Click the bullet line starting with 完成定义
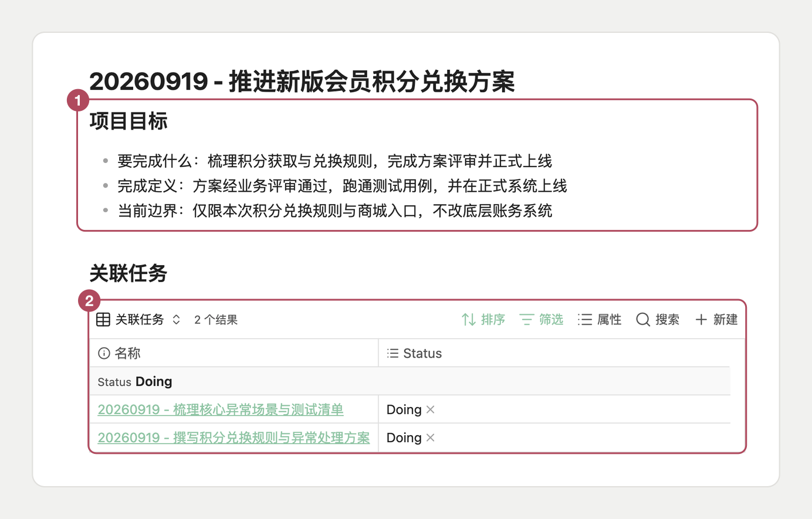 [x=342, y=186]
